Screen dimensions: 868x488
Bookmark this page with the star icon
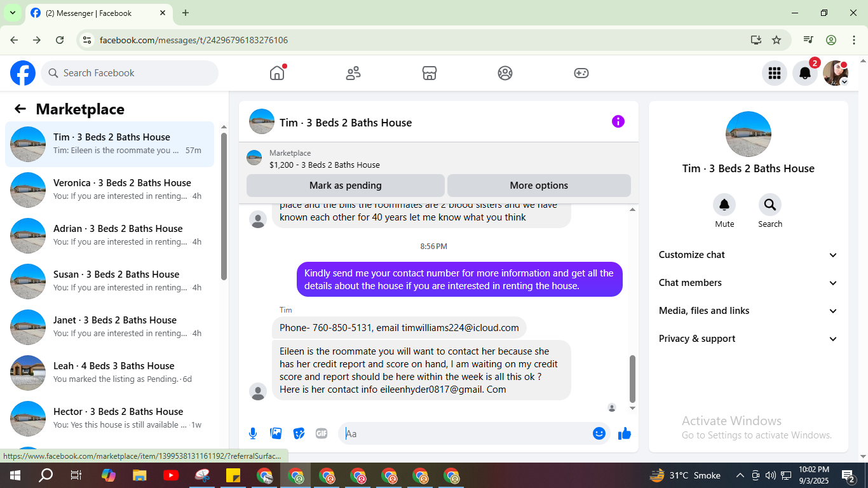[x=776, y=40]
